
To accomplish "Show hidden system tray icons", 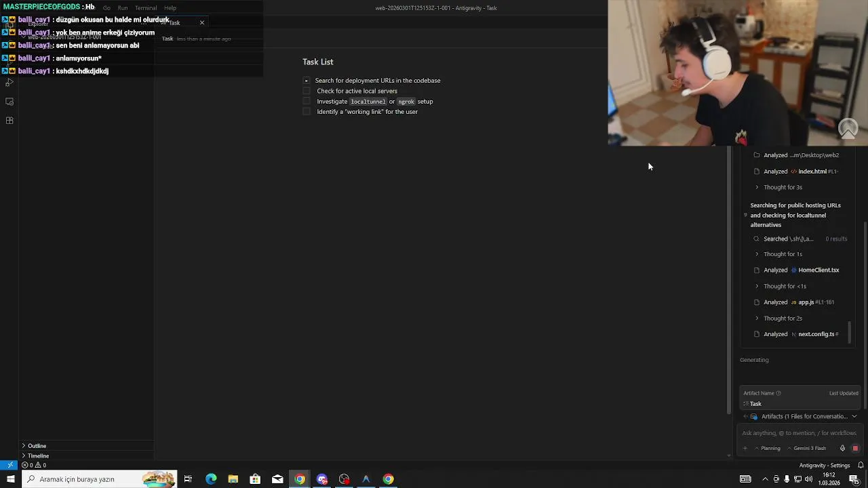I will click(765, 479).
